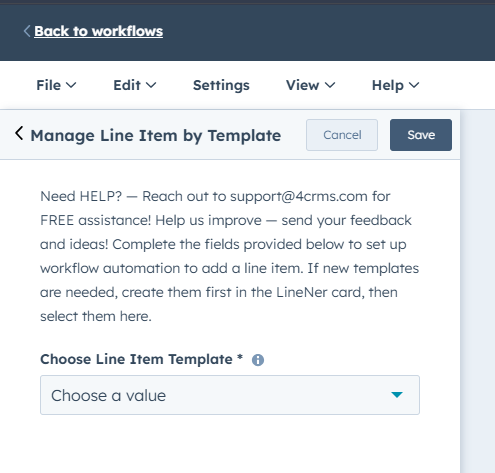Open the Settings menu item
This screenshot has width=495, height=473.
point(221,85)
